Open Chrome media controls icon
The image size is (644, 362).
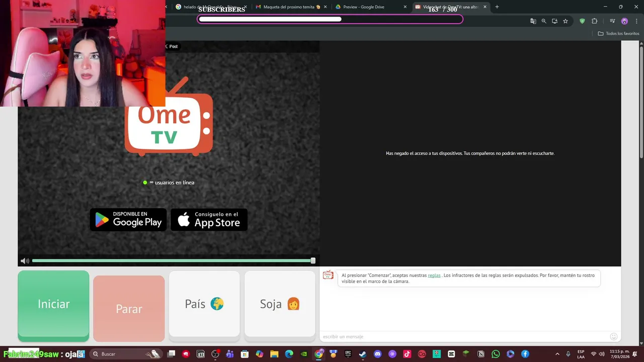click(x=612, y=21)
